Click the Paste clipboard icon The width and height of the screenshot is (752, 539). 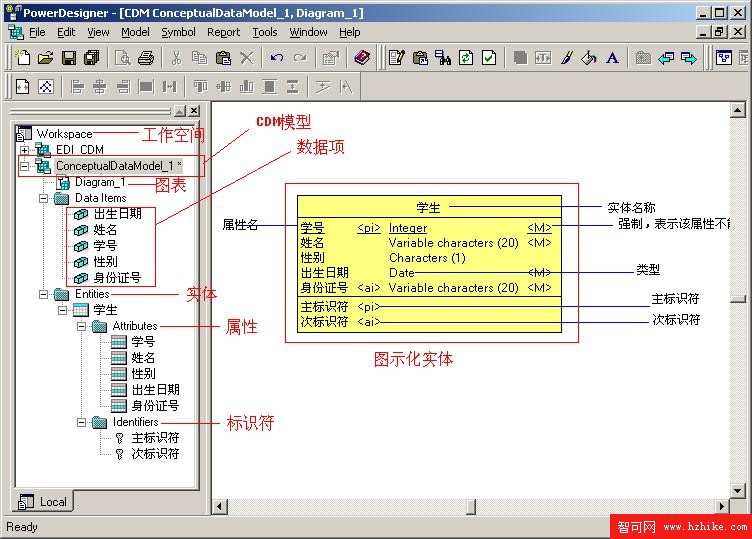coord(223,58)
